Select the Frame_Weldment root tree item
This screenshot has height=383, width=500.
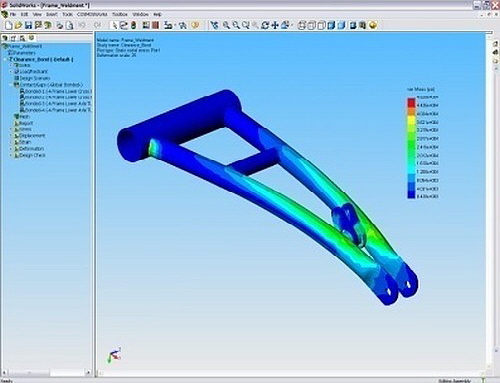[23, 46]
